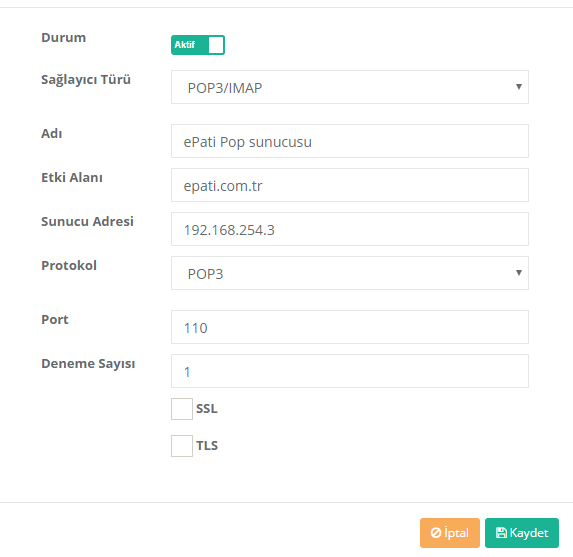Click the arrow on the Protokol combo box
The image size is (573, 557).
[519, 273]
